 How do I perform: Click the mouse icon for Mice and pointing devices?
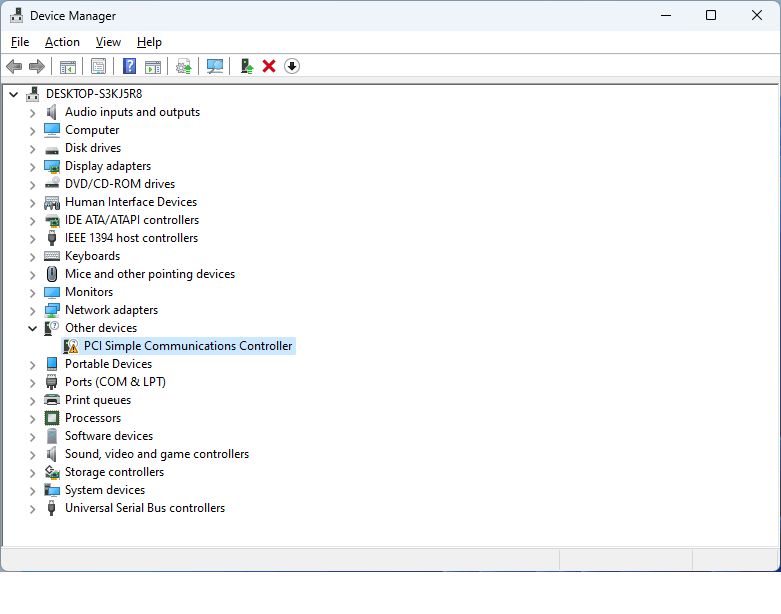point(52,274)
